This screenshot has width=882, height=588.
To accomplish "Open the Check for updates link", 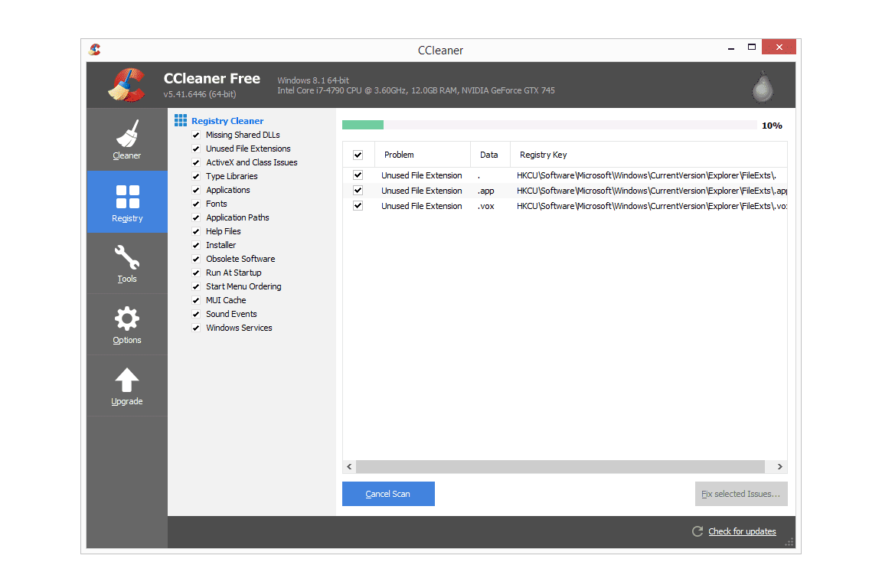I will (742, 531).
